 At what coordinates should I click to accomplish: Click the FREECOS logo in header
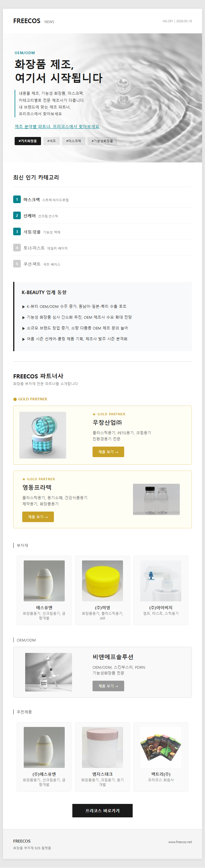27,21
